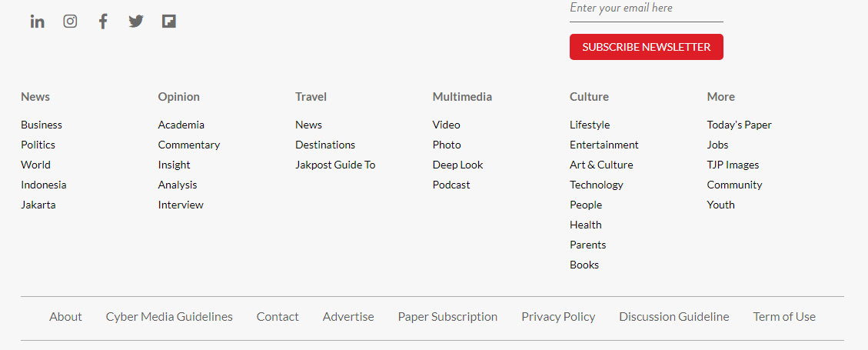
Task: Select the Multimedia footer heading
Action: click(x=462, y=96)
